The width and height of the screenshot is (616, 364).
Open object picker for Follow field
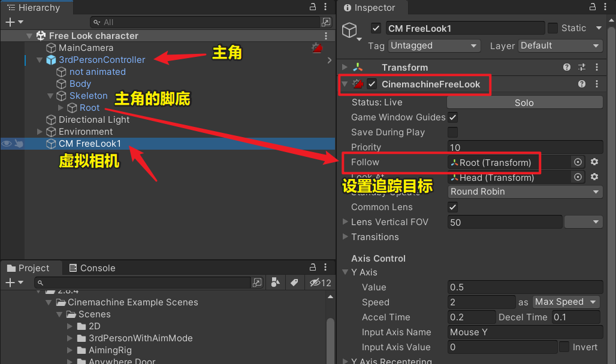tap(578, 162)
